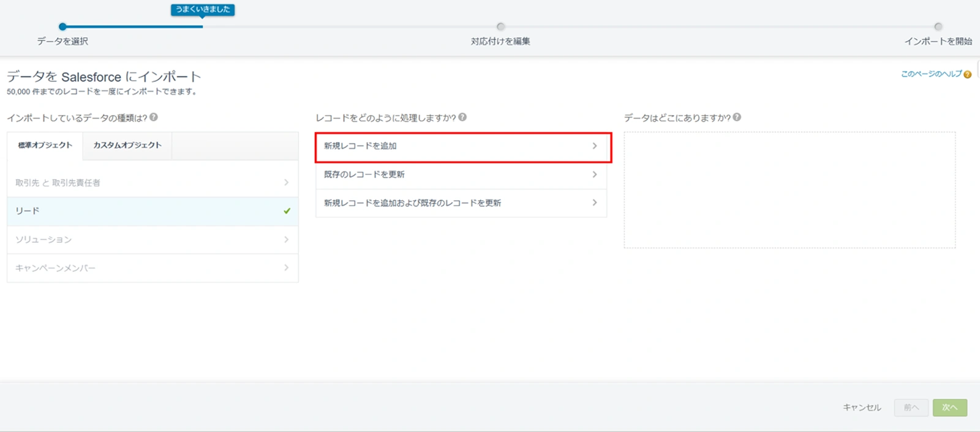Click help icon beside レコードをどのように処理しますか?
This screenshot has width=980, height=432.
pyautogui.click(x=462, y=117)
